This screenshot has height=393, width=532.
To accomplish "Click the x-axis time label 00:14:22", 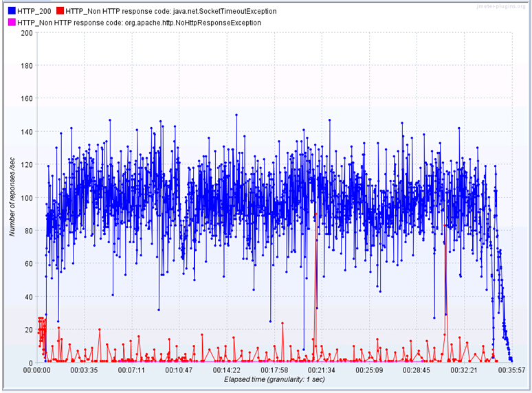I will [227, 370].
